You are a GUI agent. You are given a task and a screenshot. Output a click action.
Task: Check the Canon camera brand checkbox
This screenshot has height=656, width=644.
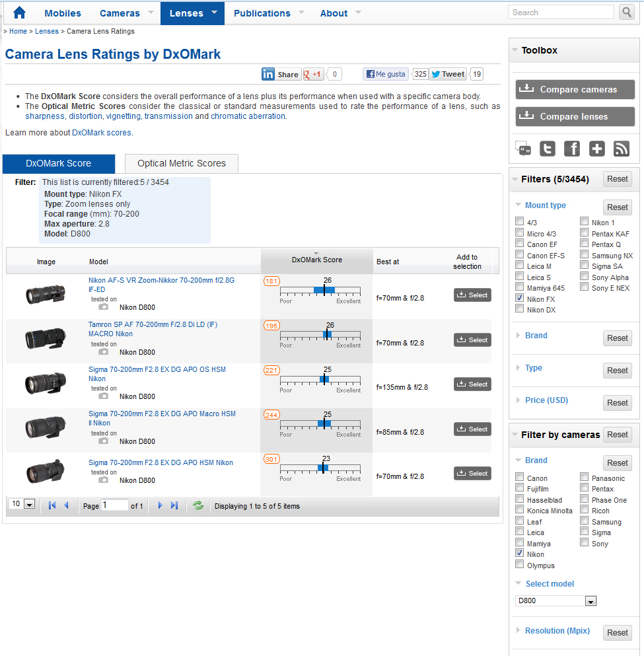(x=519, y=477)
